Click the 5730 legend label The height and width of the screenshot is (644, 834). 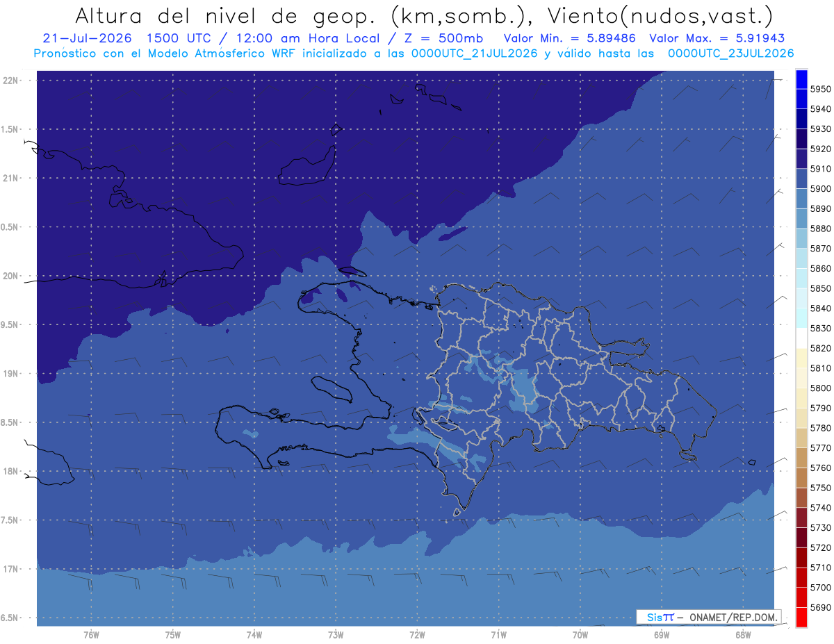pyautogui.click(x=821, y=528)
